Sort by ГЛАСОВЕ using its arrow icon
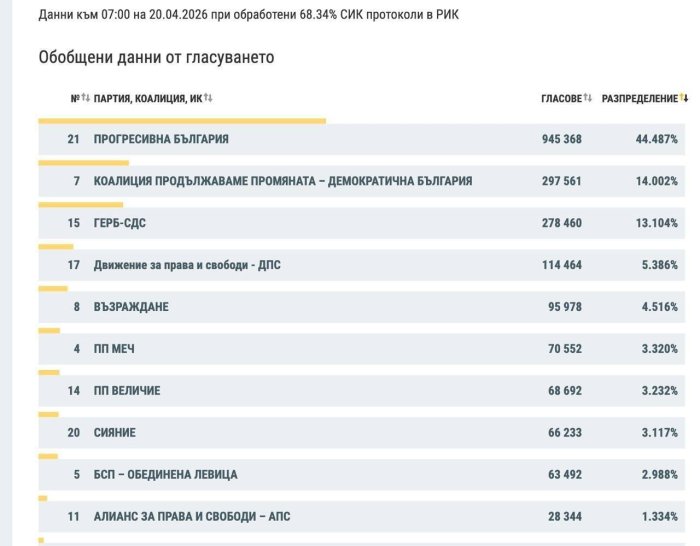This screenshot has height=546, width=700. (588, 98)
